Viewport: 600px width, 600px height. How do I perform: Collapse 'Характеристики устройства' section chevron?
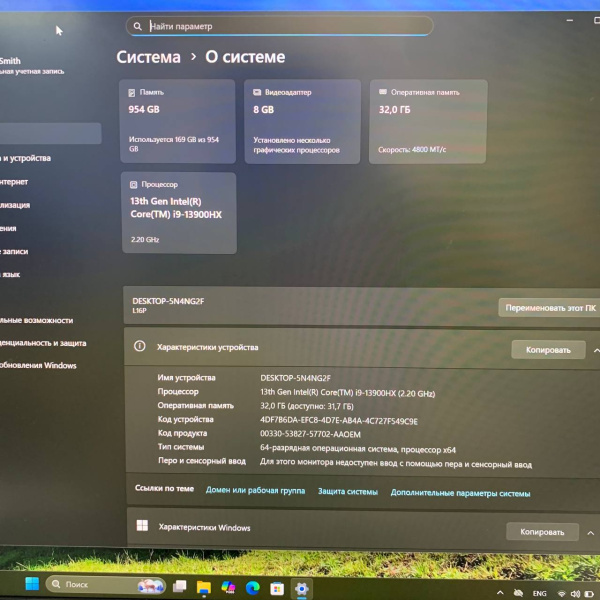(596, 351)
